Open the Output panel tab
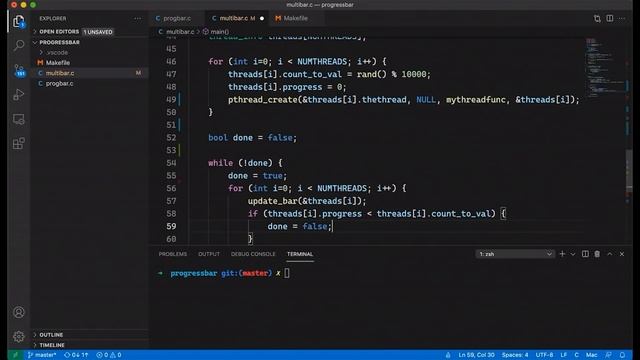Viewport: 640px width, 360px height. [209, 254]
